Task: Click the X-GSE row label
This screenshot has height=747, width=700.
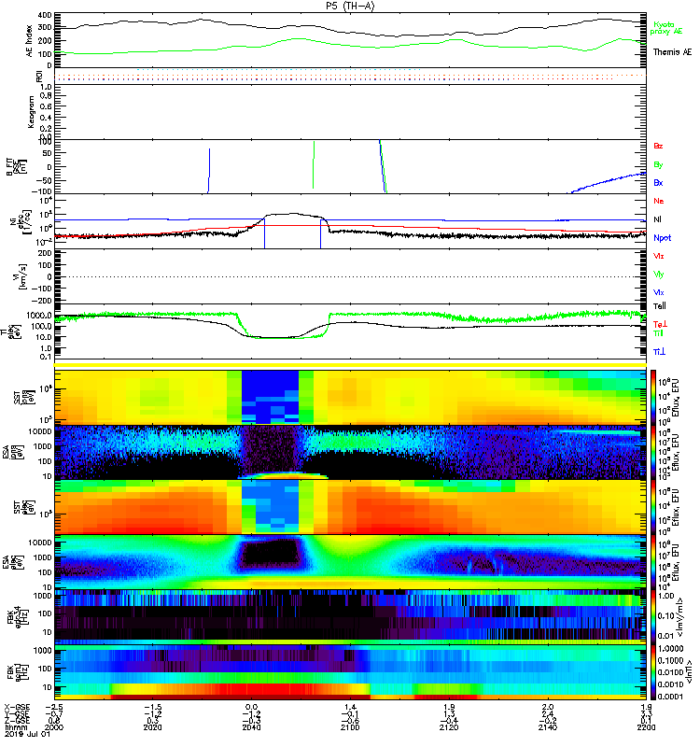Action: [x=17, y=708]
